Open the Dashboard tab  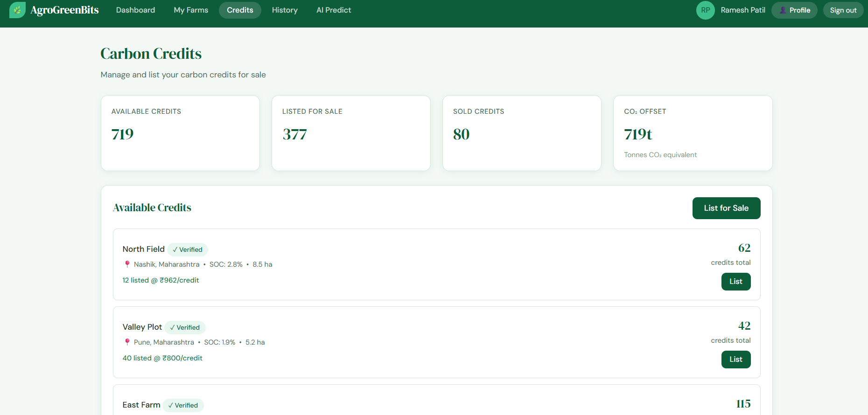(x=135, y=10)
